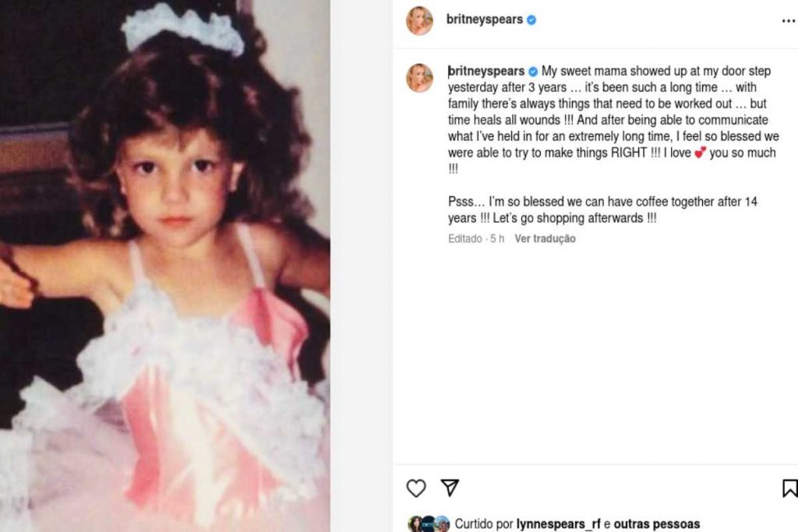Save the post with the bookmark icon
This screenshot has height=532, width=798.
(789, 488)
